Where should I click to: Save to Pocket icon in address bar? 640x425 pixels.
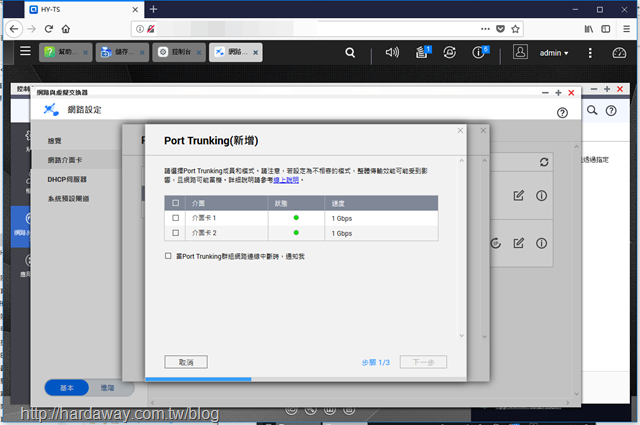500,29
